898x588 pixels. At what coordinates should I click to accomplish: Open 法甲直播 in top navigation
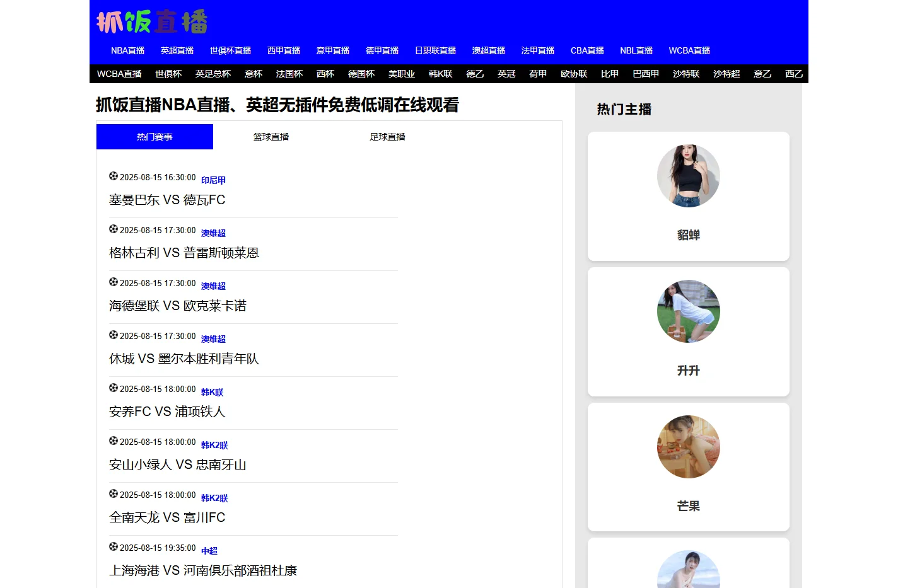tap(538, 50)
